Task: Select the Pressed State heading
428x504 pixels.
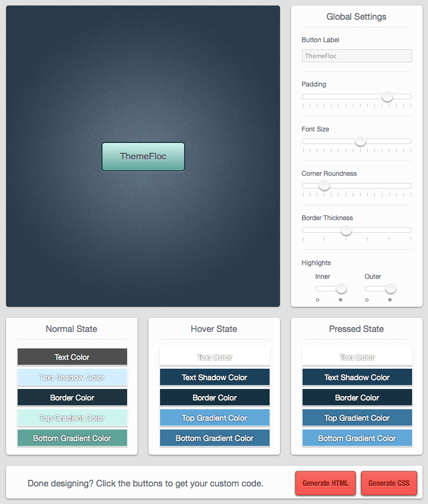Action: click(356, 329)
